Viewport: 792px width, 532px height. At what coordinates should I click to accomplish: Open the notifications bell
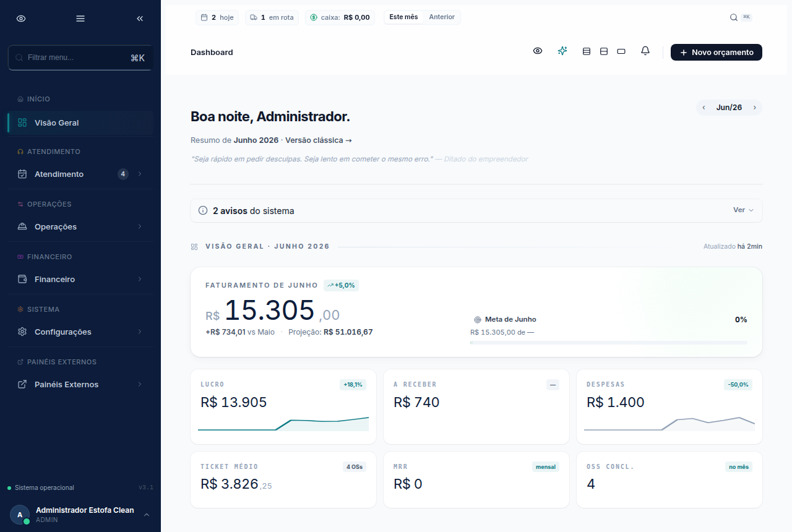coord(645,51)
